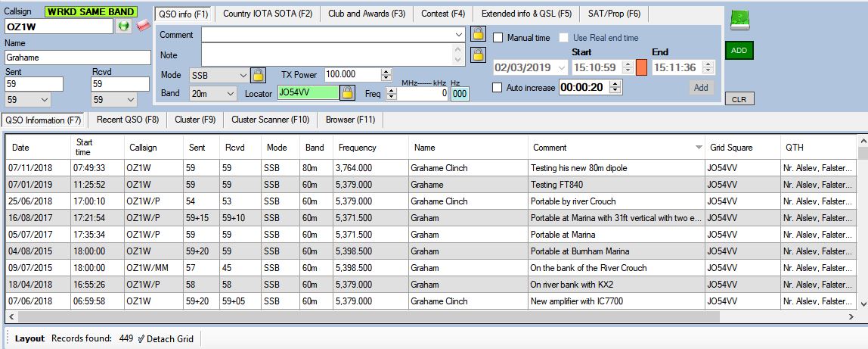Open the SAT/Prop (F6) tab
The height and width of the screenshot is (349, 868).
(615, 14)
